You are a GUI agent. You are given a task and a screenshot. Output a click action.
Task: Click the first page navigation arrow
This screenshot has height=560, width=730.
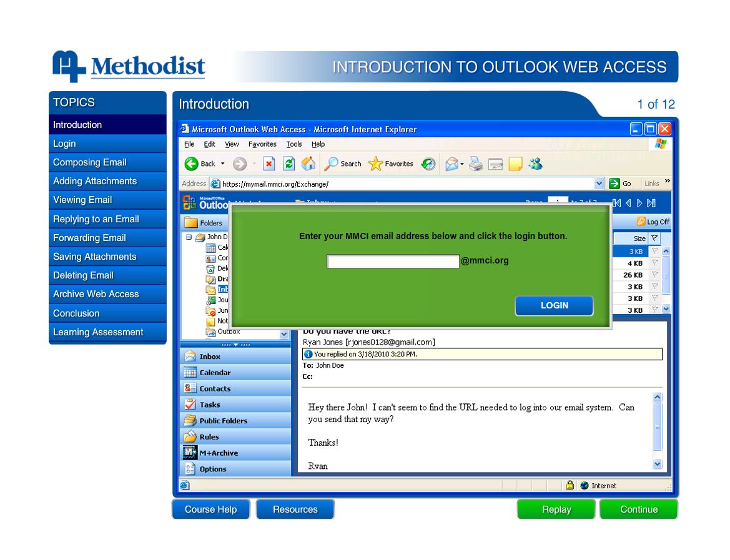[x=617, y=203]
